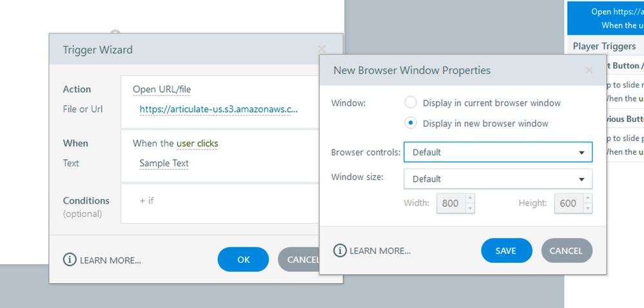
Task: Open the Browser controls dropdown
Action: [x=498, y=153]
